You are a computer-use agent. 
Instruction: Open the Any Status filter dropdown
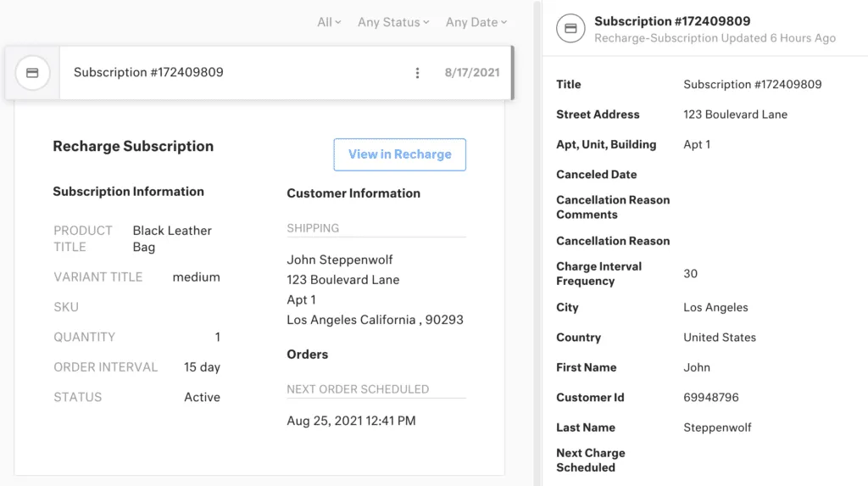(x=393, y=22)
